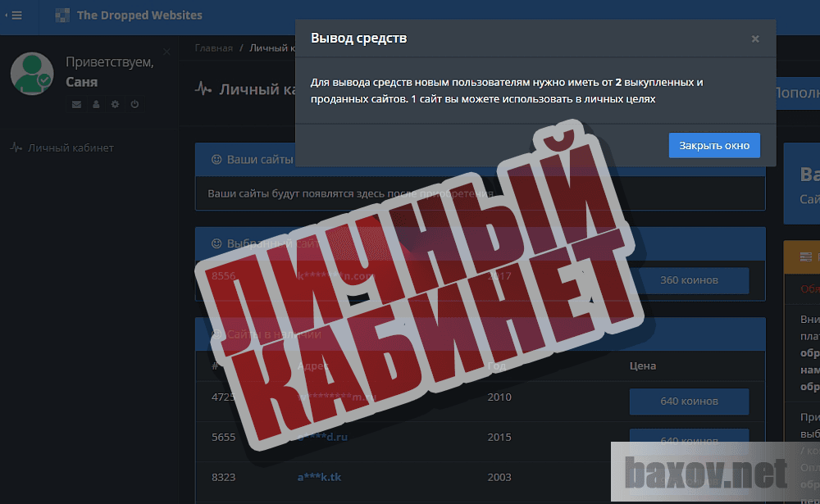Open the settings gear icon below the greeting
820x504 pixels.
115,104
